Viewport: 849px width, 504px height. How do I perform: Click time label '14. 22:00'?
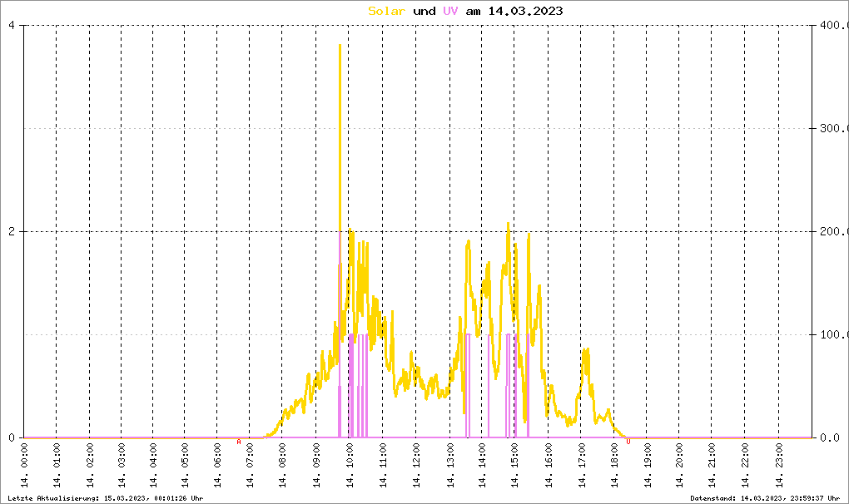point(745,466)
